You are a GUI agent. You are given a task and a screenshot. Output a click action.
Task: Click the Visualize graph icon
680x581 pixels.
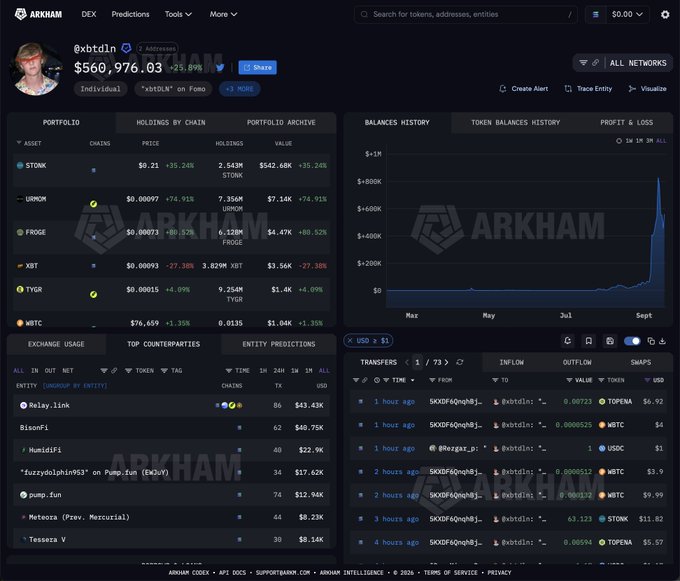tap(632, 89)
